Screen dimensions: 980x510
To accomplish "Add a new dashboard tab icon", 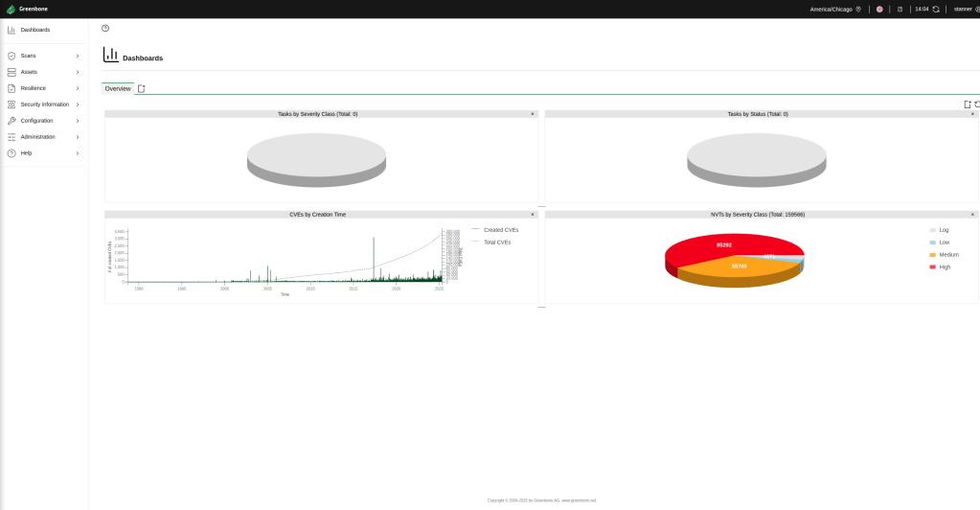I will coord(142,88).
